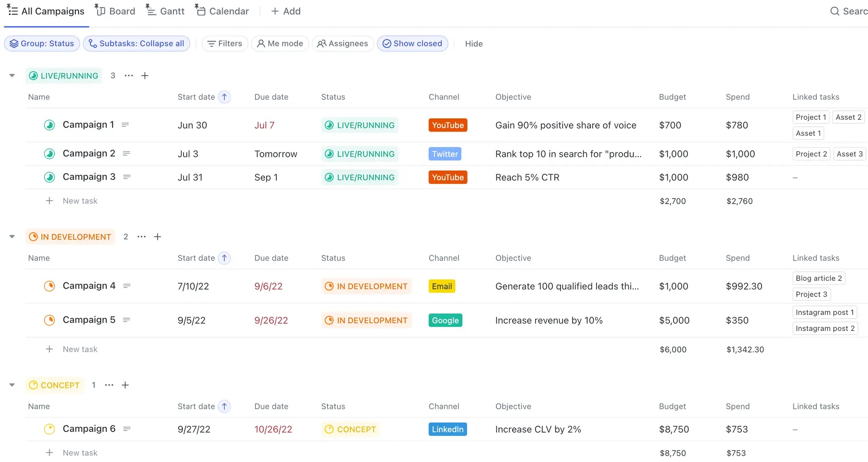Click Campaign 3 status circle icon

50,177
